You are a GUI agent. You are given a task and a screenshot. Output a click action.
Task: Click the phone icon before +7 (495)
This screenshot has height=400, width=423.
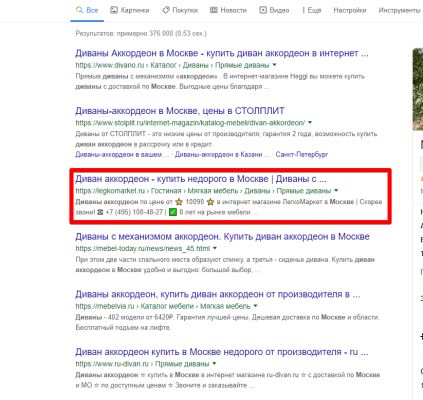100,212
